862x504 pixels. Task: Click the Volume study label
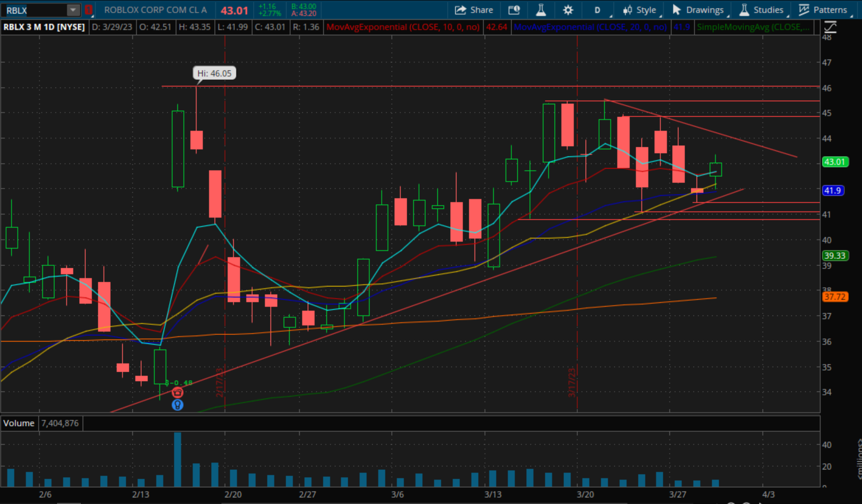tap(19, 423)
